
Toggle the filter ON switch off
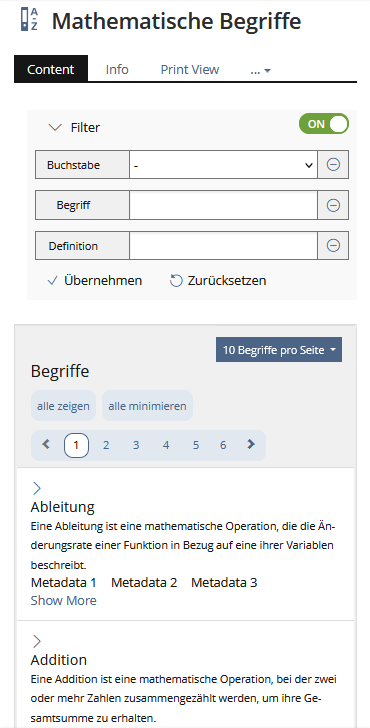click(324, 124)
